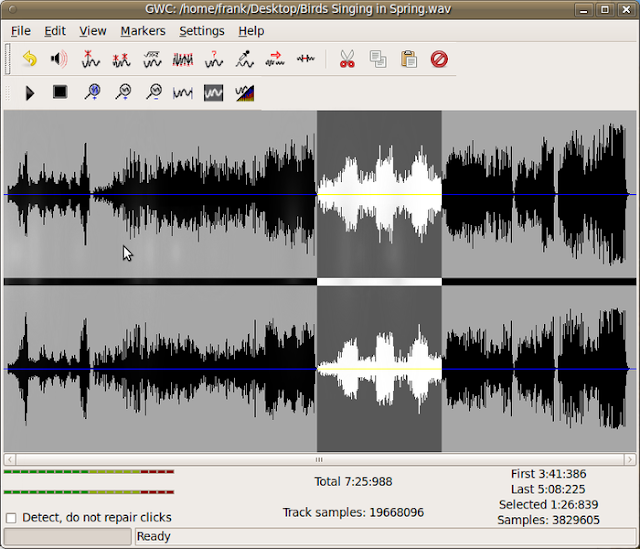This screenshot has height=549, width=640.
Task: Click the clipboard Paste icon
Action: click(x=408, y=60)
